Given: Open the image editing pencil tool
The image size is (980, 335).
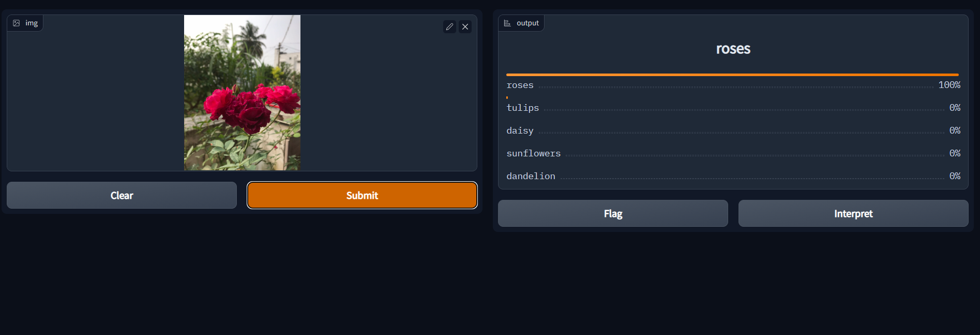Looking at the screenshot, I should coord(449,26).
